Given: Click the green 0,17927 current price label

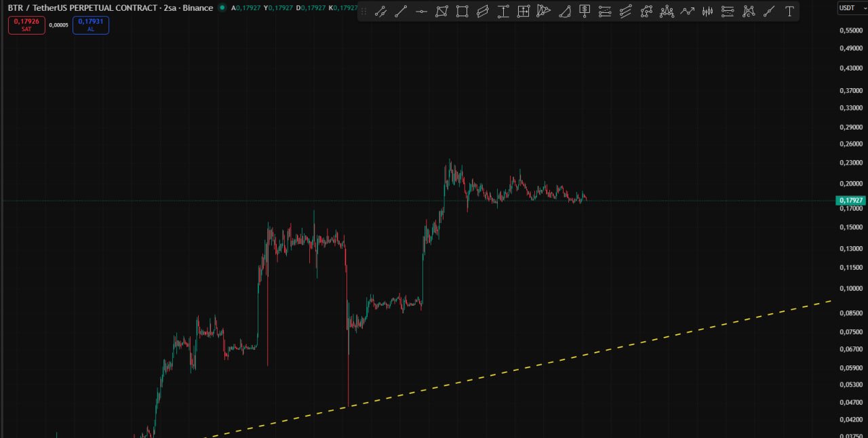Looking at the screenshot, I should point(851,201).
